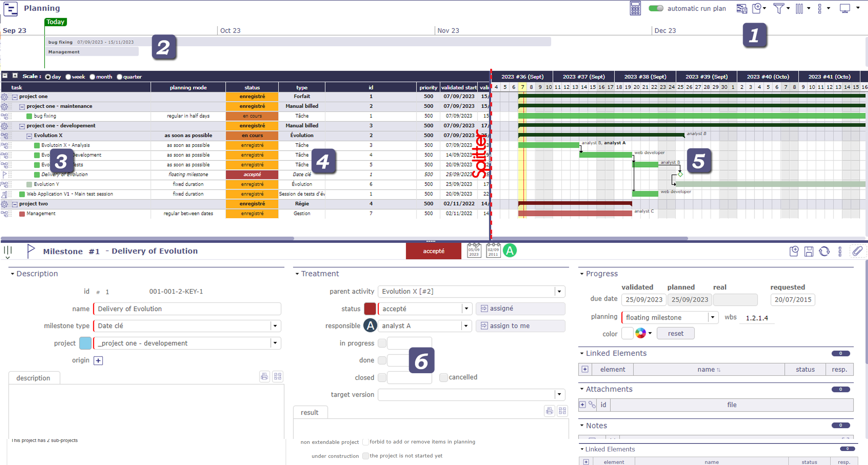
Task: Collapse the project one tree node
Action: [x=15, y=97]
